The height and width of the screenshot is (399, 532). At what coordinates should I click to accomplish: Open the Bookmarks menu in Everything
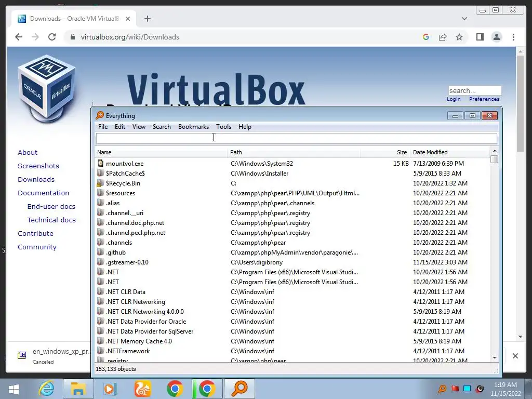click(x=193, y=127)
